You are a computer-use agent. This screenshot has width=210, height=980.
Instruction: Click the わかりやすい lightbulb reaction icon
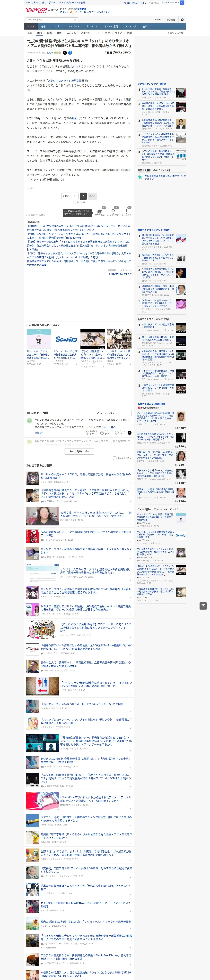pos(113,211)
